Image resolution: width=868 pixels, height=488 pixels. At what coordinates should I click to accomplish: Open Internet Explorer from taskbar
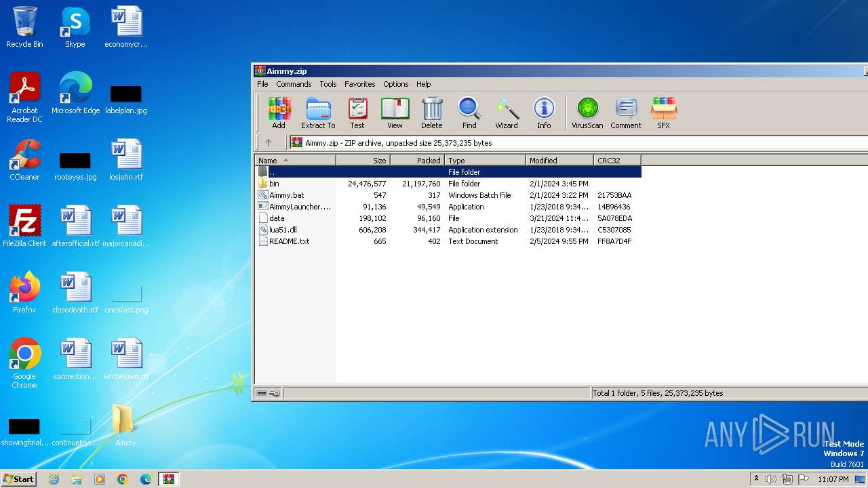click(54, 479)
